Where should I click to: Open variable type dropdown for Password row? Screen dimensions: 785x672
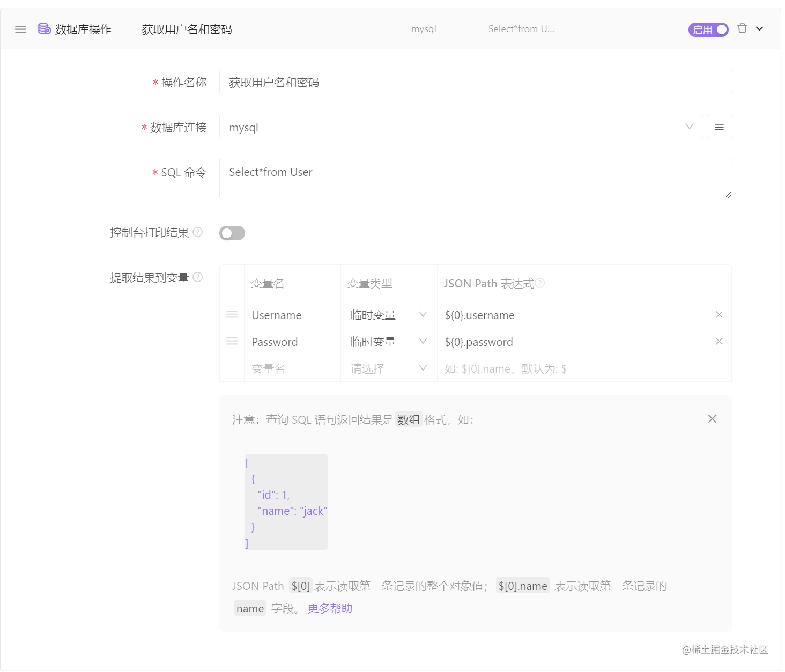tap(389, 342)
